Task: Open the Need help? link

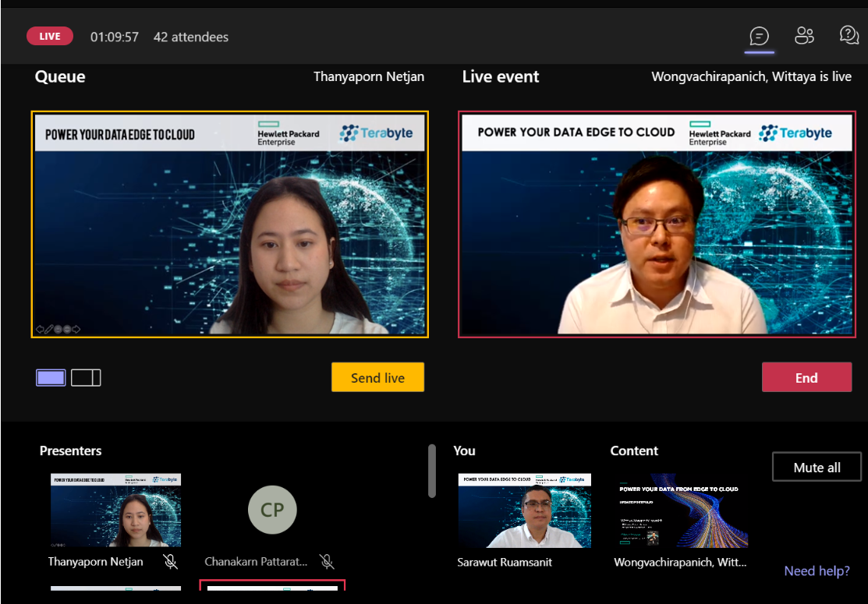Action: coord(817,571)
